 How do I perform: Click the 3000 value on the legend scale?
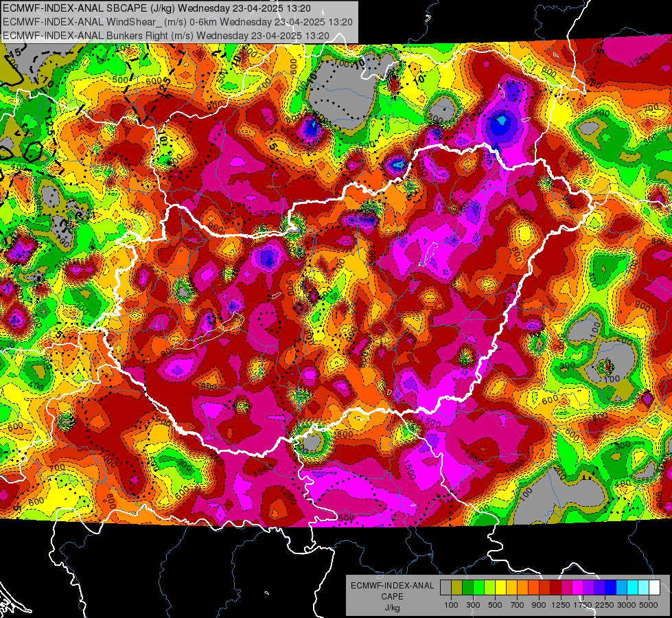pos(627,605)
